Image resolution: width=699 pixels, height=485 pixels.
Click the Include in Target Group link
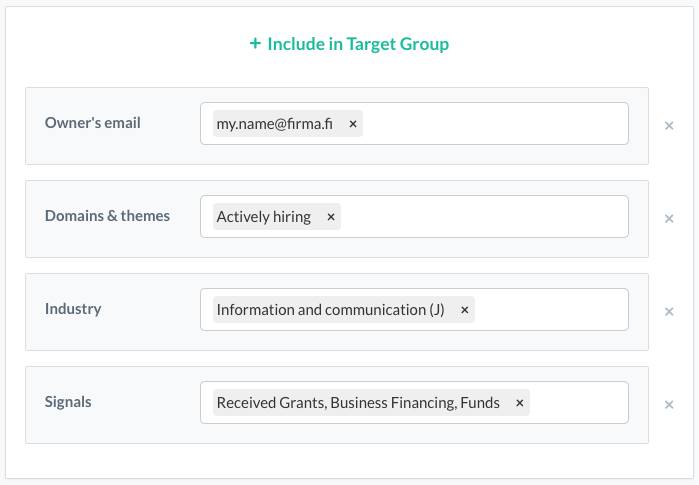[x=349, y=44]
